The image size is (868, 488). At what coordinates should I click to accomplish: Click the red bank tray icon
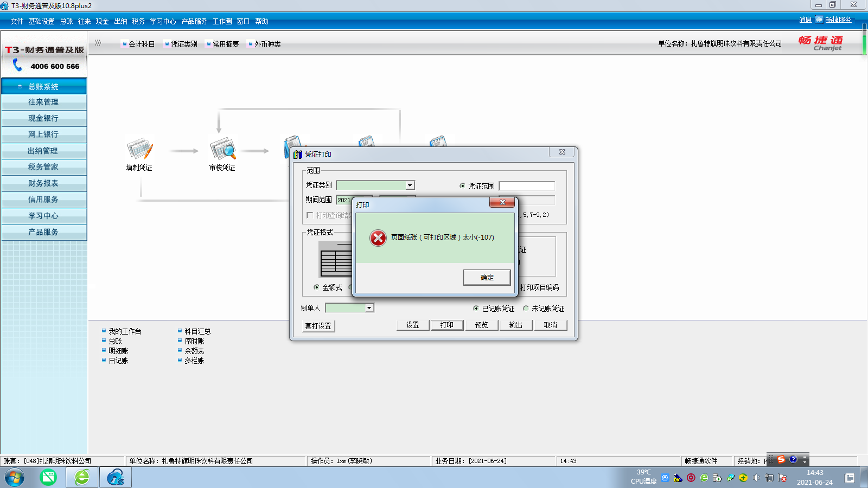click(x=691, y=478)
